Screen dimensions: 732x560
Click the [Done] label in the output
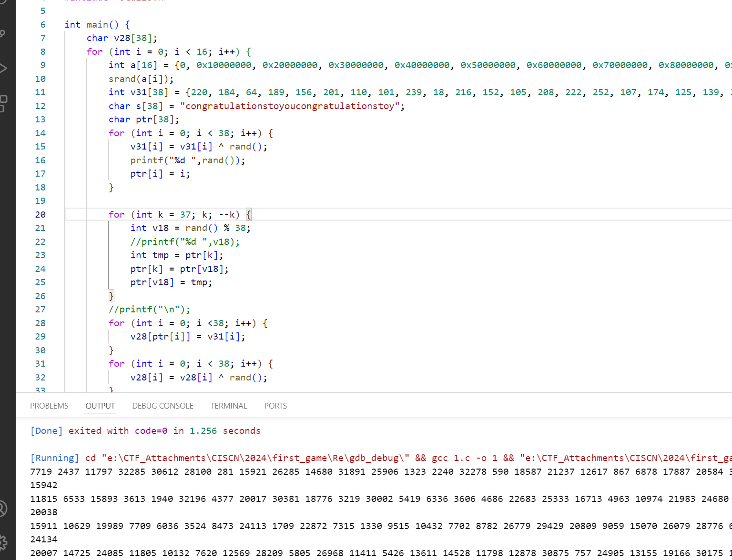click(x=46, y=431)
